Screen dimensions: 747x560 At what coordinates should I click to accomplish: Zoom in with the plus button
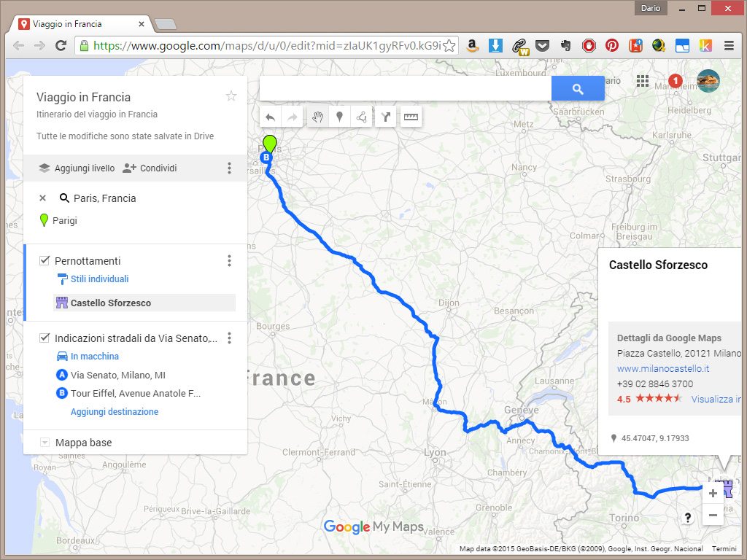(x=713, y=494)
